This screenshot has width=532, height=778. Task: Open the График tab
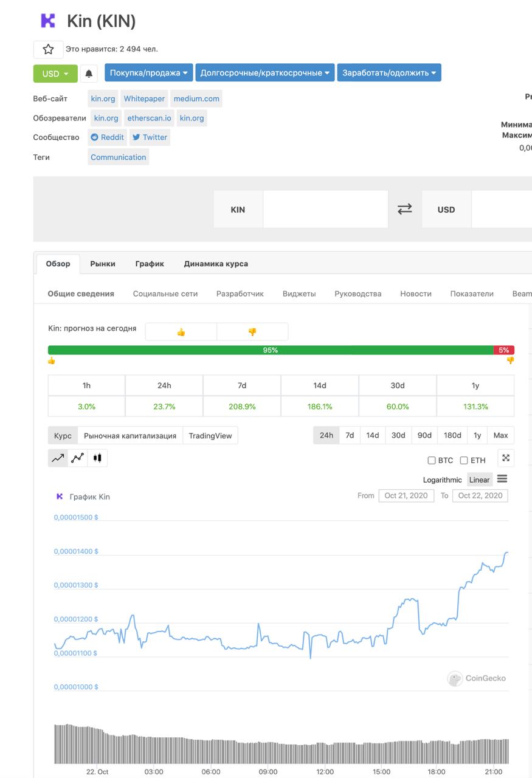(x=150, y=264)
